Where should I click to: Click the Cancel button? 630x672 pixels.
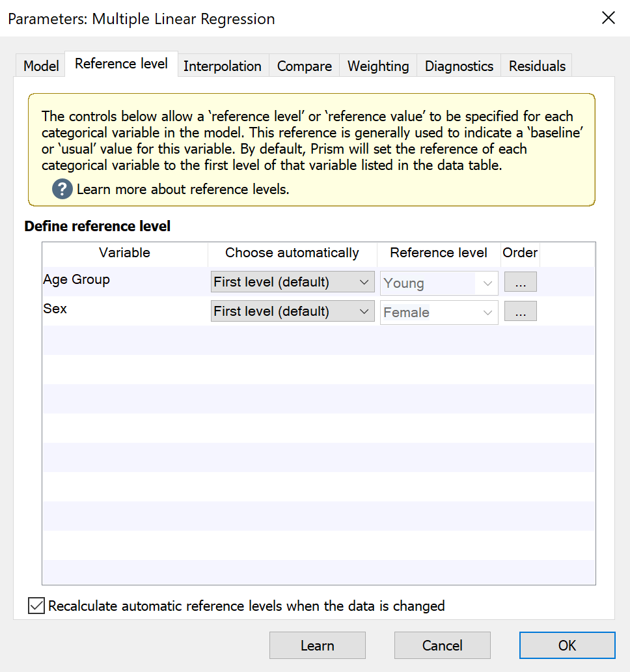442,645
